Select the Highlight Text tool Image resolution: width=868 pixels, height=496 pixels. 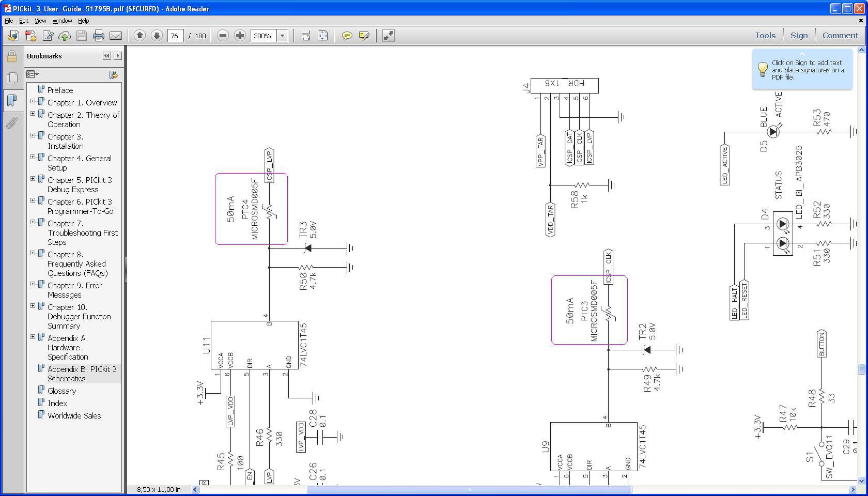[x=364, y=36]
